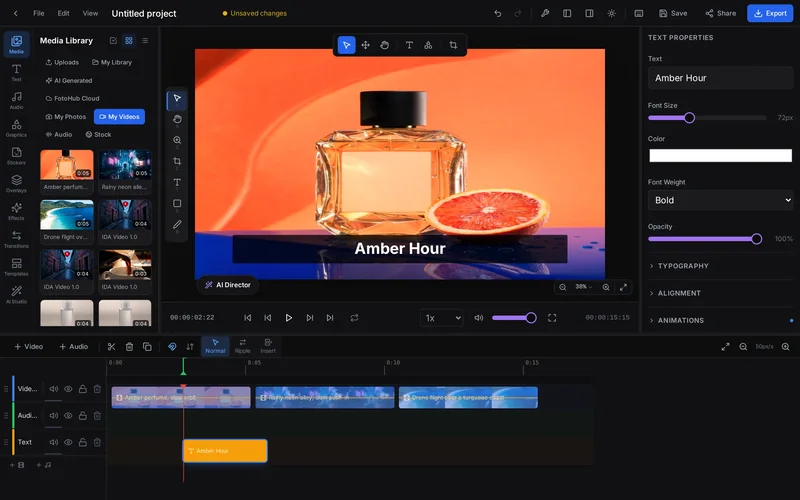Click the Export button
This screenshot has width=800, height=500.
click(770, 13)
